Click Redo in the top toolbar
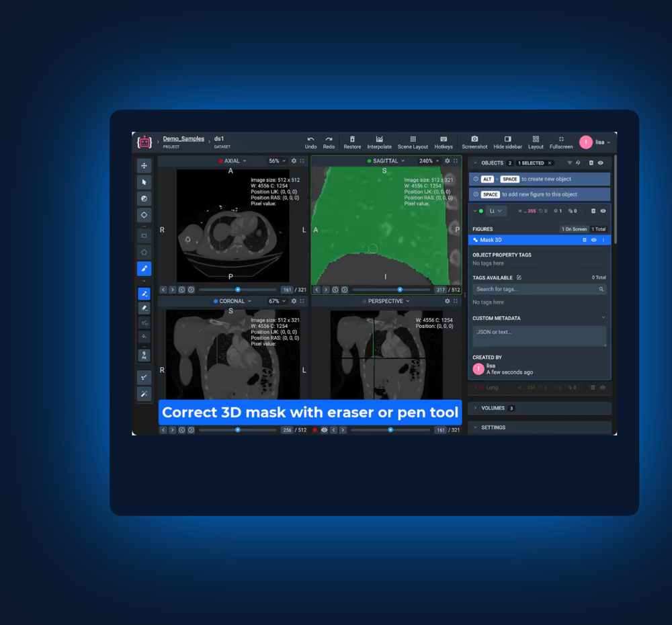 point(329,142)
